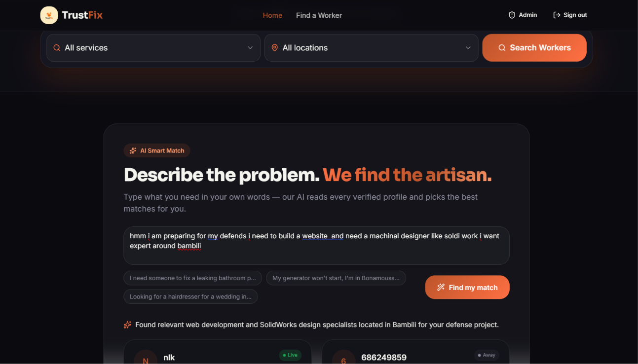Click the location pin icon

click(275, 48)
